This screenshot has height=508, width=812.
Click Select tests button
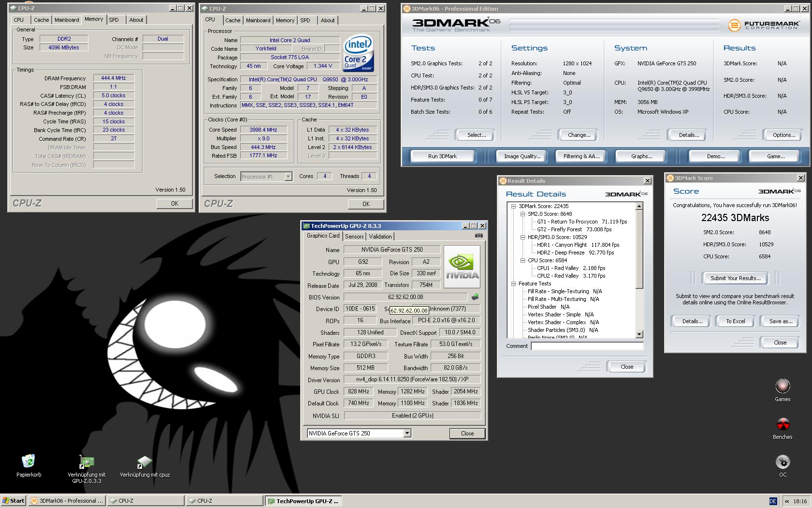476,135
